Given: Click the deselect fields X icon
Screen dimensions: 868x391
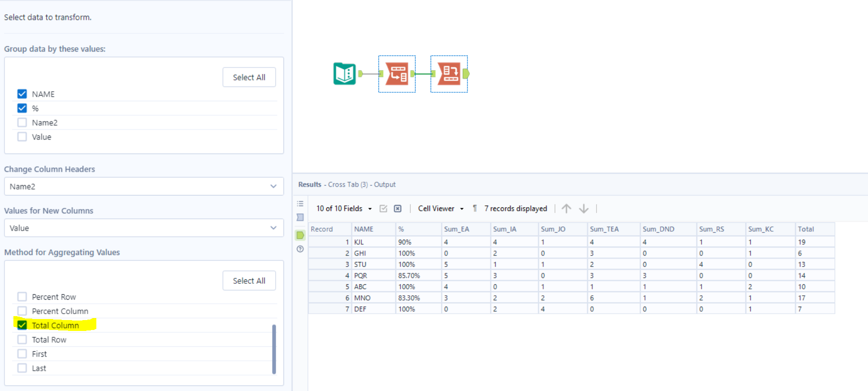Looking at the screenshot, I should (398, 208).
